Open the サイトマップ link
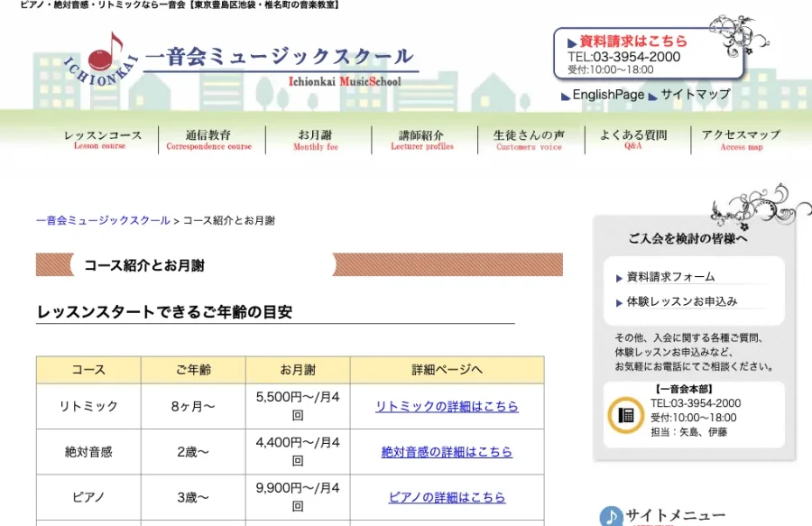This screenshot has height=526, width=812. pyautogui.click(x=696, y=94)
